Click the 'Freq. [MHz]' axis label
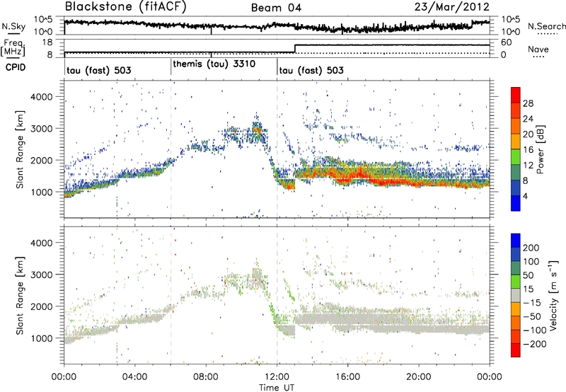 13,48
